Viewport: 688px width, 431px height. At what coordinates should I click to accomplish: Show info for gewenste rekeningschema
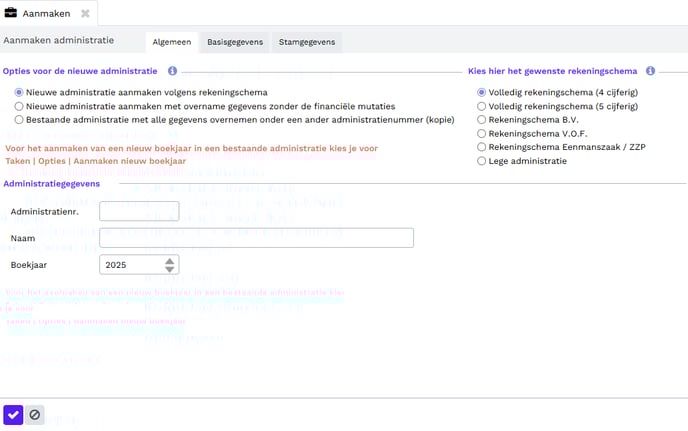point(650,71)
